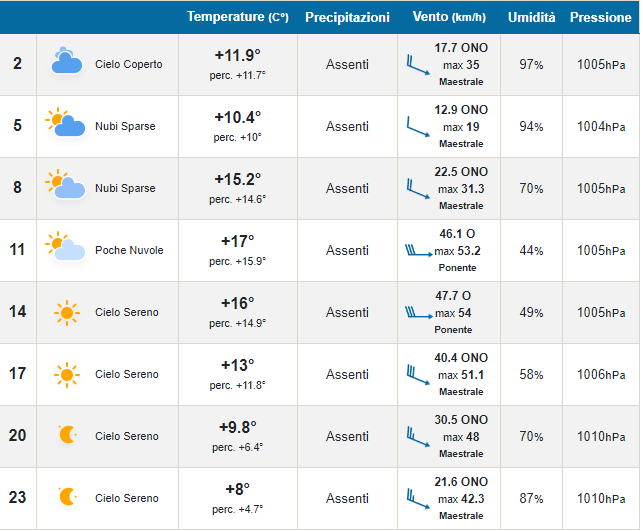Click the sun icon at hour 14
This screenshot has width=643, height=531.
(x=66, y=312)
